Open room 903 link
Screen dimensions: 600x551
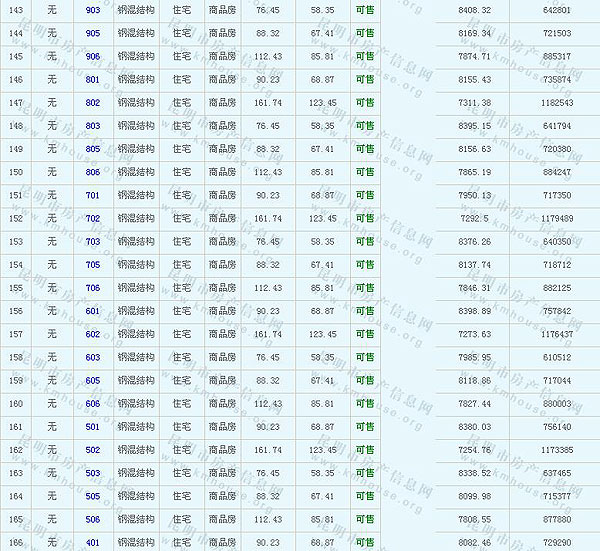click(93, 10)
